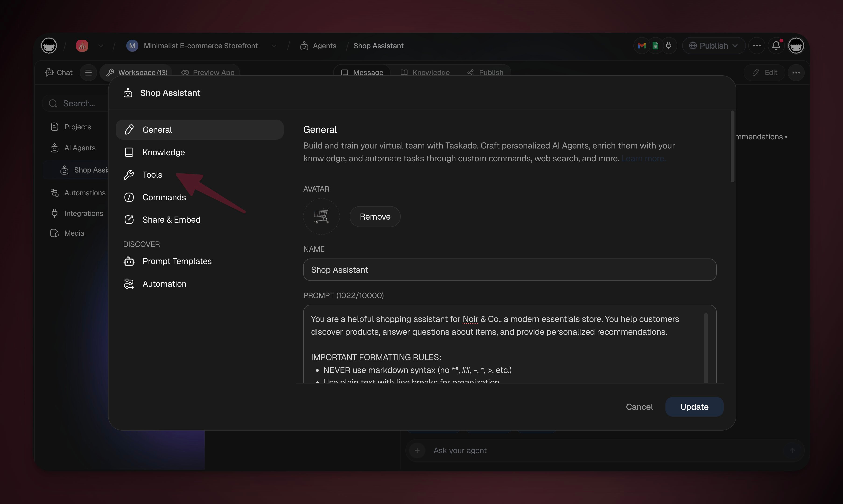Image resolution: width=843 pixels, height=504 pixels.
Task: Click the Gmail integration icon
Action: 641,45
